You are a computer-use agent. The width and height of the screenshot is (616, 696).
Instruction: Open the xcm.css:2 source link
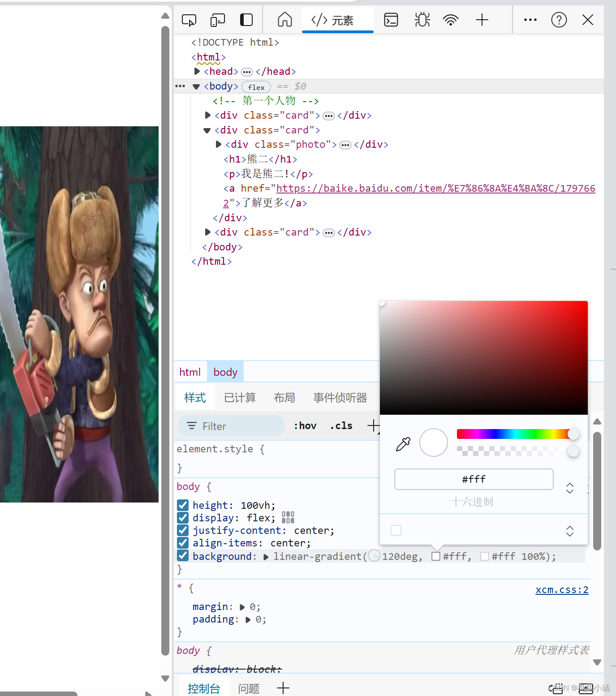[562, 589]
